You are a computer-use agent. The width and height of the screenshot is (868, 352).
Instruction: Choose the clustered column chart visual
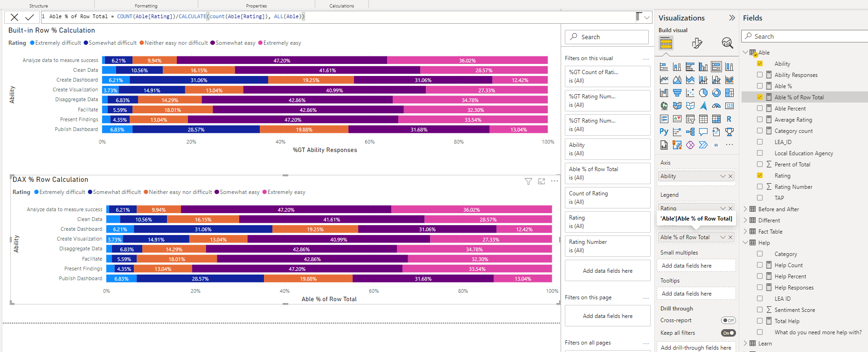pos(703,67)
